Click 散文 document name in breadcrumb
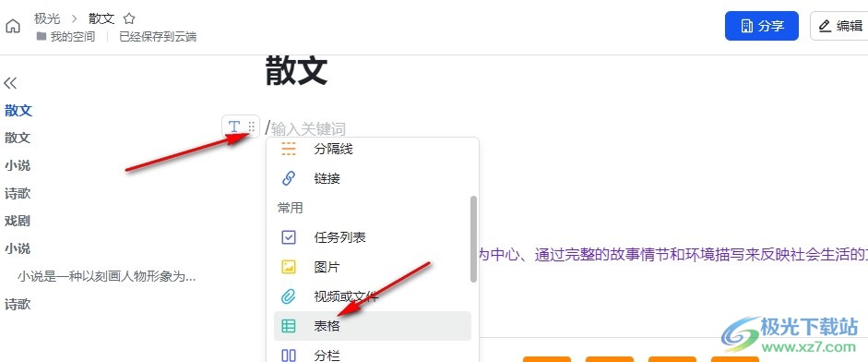Screen dimensions: 868x362 pyautogui.click(x=101, y=18)
